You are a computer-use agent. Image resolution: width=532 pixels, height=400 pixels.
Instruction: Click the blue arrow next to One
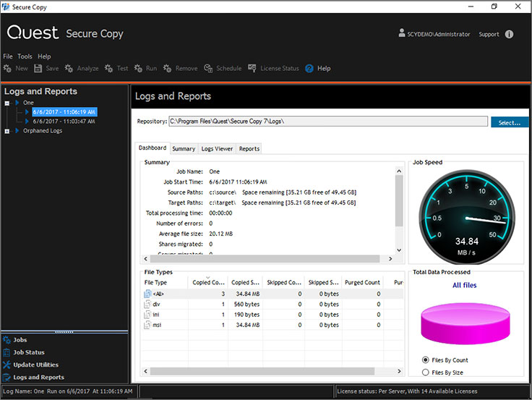pyautogui.click(x=17, y=103)
